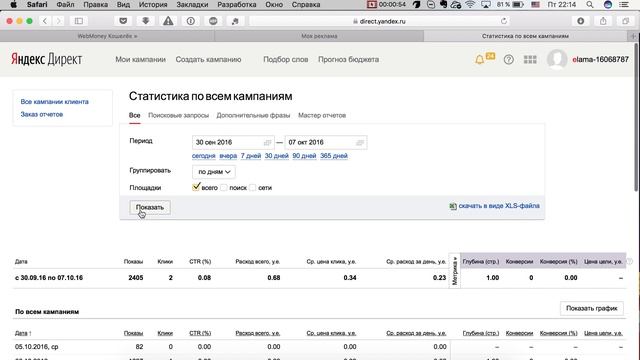Toggle the всего checkbox

[196, 187]
